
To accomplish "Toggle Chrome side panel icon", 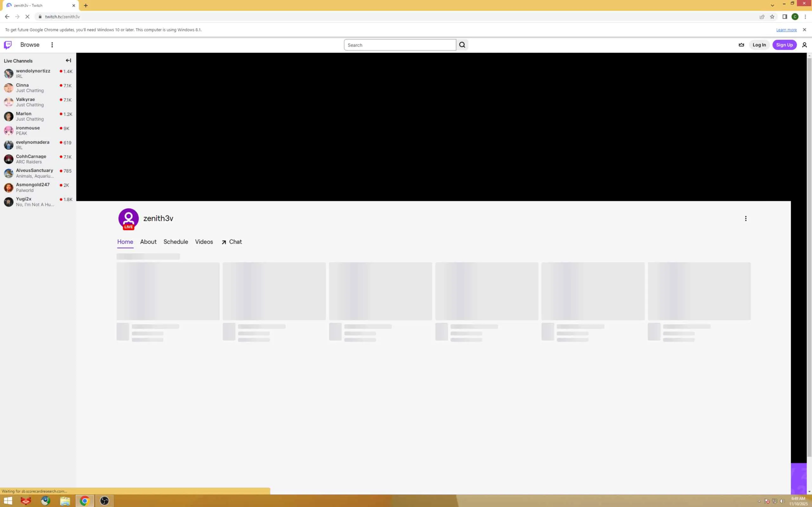I will (x=784, y=17).
